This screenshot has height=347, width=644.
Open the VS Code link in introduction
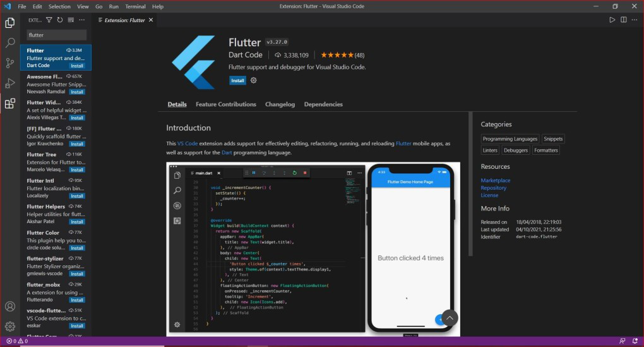point(188,143)
